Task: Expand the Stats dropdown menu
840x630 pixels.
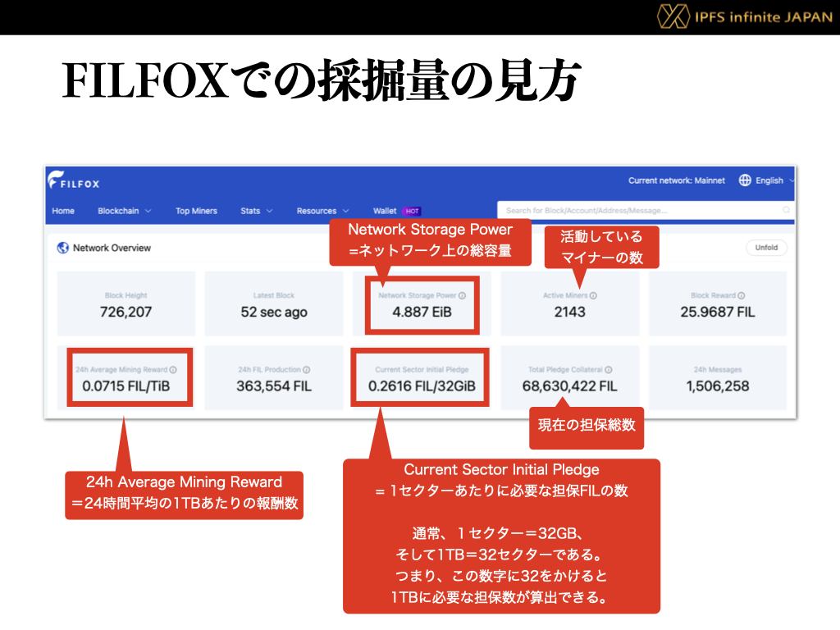Action: [x=257, y=211]
